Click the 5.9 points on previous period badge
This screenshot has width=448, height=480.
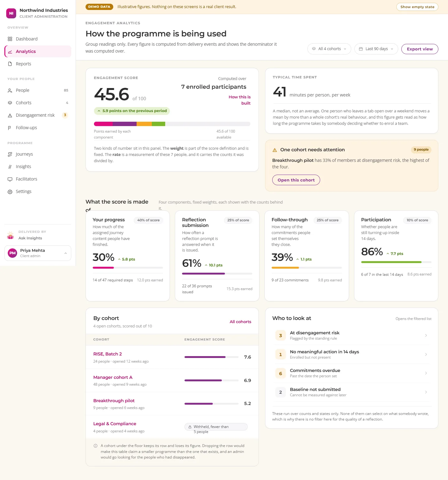coord(132,111)
